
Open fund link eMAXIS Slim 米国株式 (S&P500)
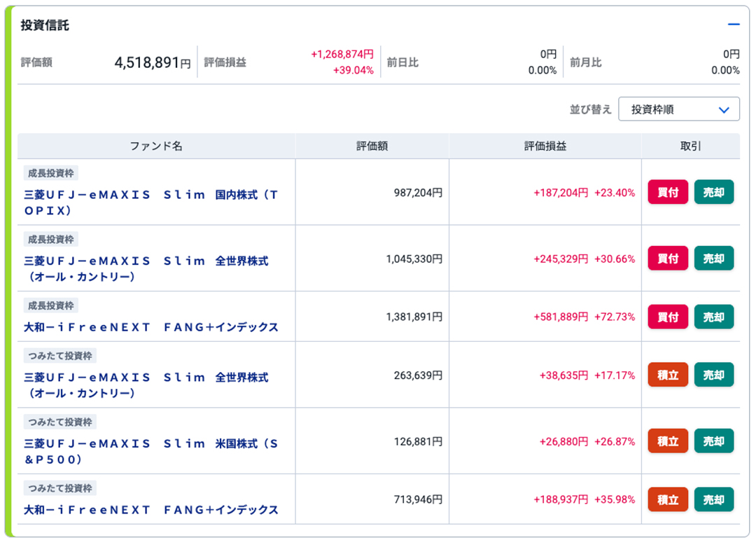(x=151, y=451)
